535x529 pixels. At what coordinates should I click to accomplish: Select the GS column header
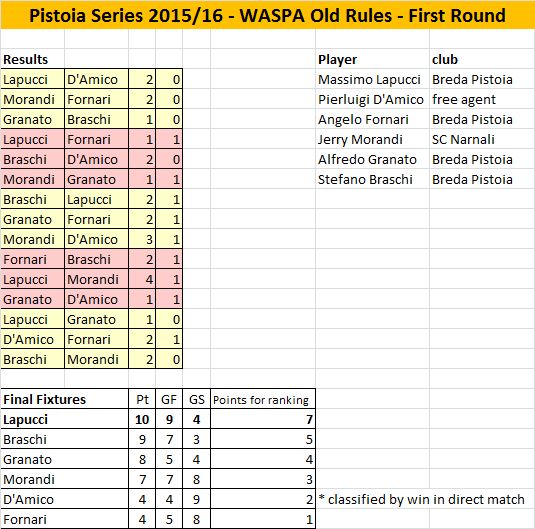[197, 400]
